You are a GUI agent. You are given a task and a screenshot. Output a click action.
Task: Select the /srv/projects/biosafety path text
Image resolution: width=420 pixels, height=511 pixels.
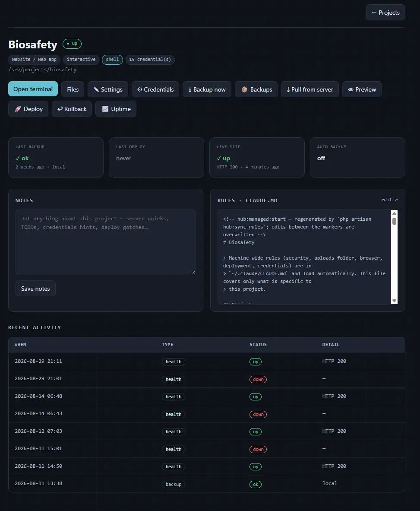pyautogui.click(x=42, y=70)
